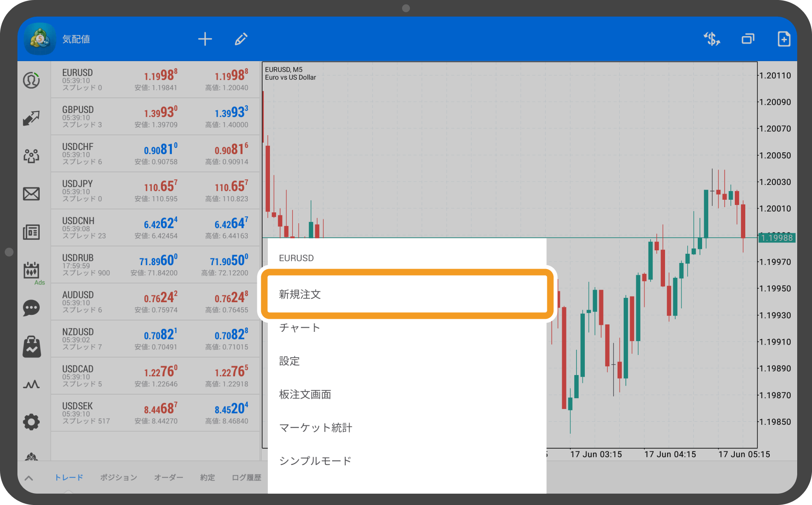Viewport: 812px width, 505px height.
Task: Select the AUDUSD quote row
Action: pyautogui.click(x=155, y=302)
